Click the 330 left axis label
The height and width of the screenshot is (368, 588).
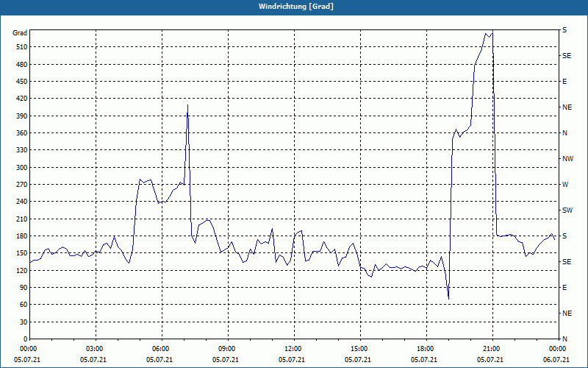point(22,150)
